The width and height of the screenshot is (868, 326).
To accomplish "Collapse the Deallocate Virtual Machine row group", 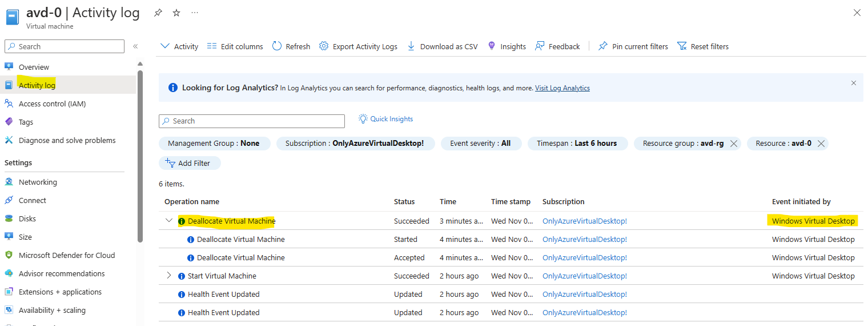I will 169,221.
